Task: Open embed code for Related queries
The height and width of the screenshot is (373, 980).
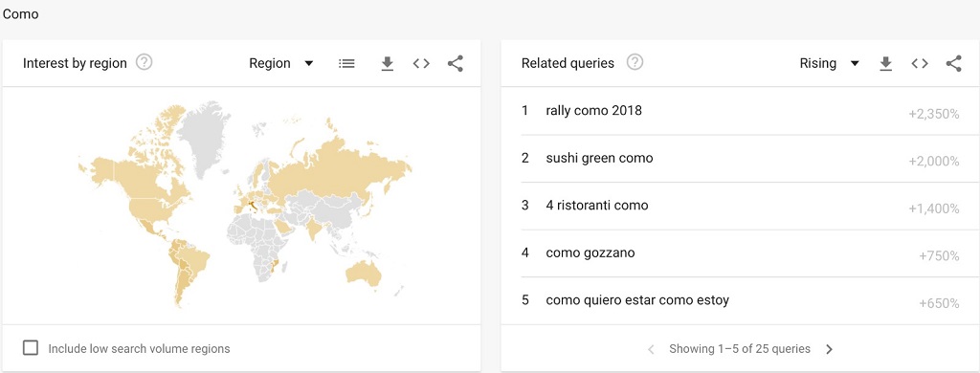Action: coord(920,63)
